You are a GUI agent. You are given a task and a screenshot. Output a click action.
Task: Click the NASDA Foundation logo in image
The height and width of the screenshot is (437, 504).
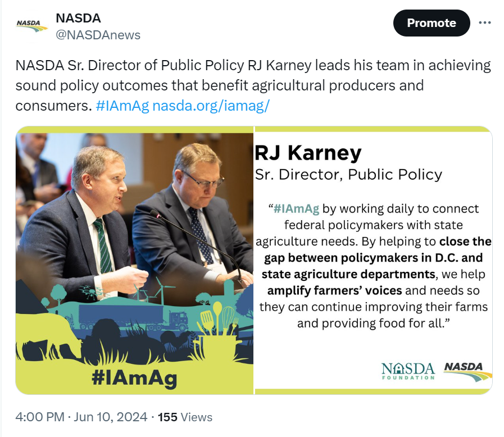pos(408,371)
